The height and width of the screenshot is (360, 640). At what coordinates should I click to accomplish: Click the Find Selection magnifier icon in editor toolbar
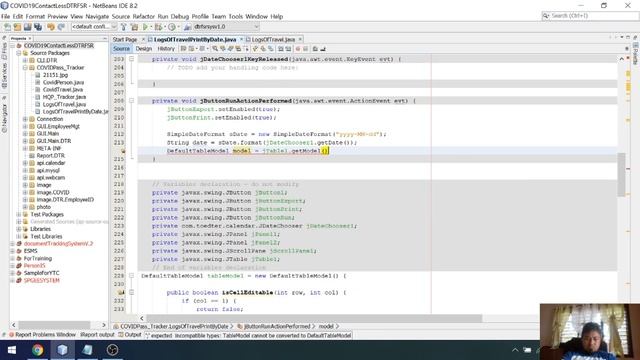pyautogui.click(x=215, y=49)
